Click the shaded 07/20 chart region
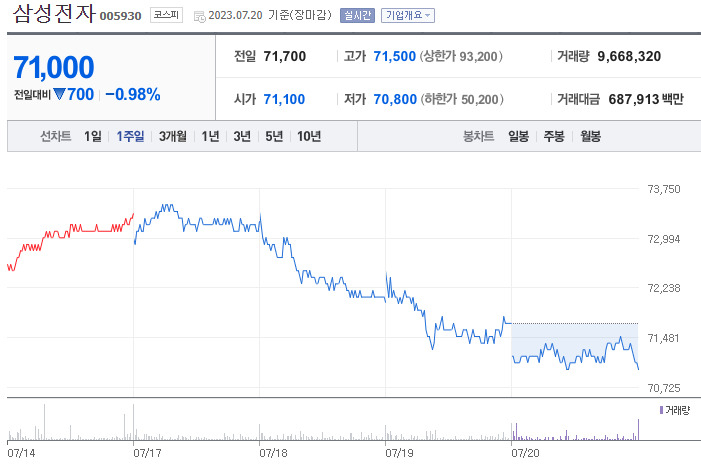The image size is (701, 466). [574, 340]
